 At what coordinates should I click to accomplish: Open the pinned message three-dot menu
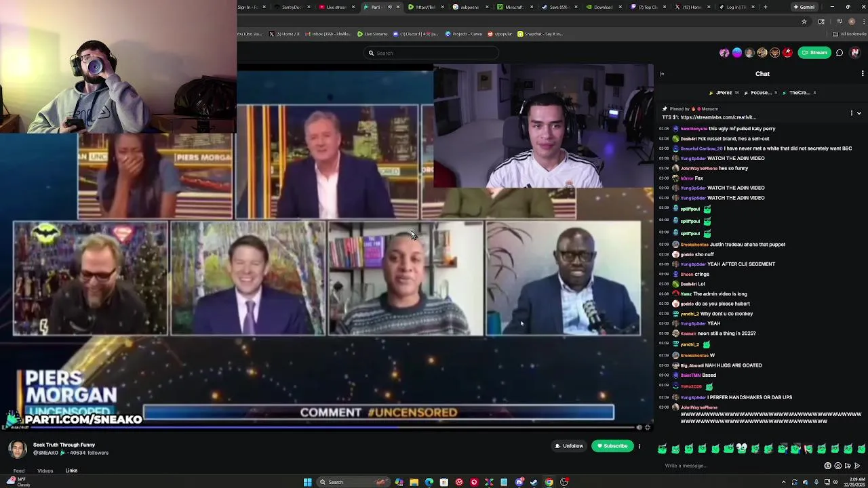[852, 113]
